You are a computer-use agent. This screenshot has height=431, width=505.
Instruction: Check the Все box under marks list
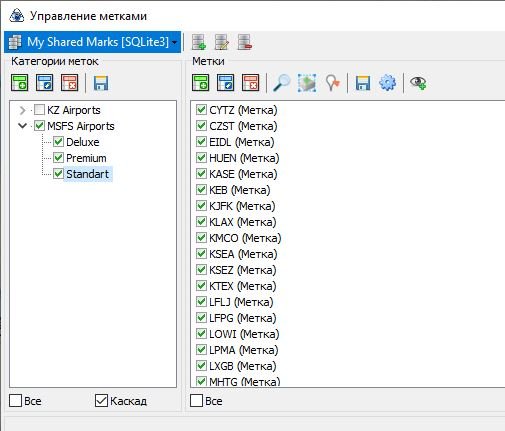pyautogui.click(x=196, y=401)
